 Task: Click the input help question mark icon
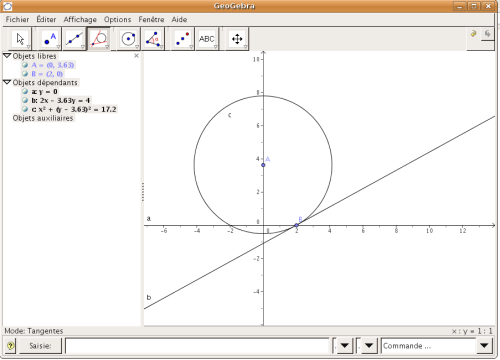[x=11, y=346]
